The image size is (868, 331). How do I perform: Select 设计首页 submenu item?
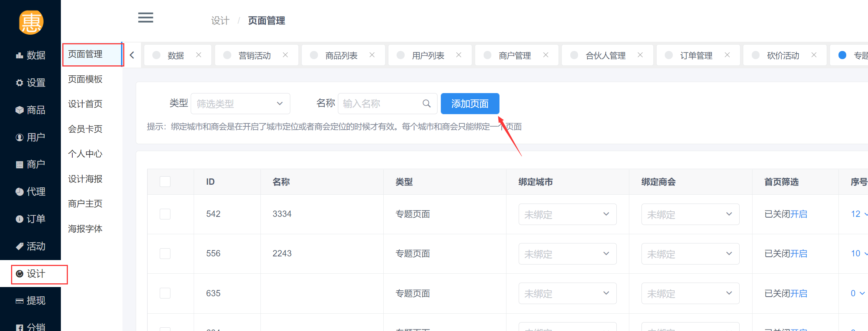pos(85,104)
